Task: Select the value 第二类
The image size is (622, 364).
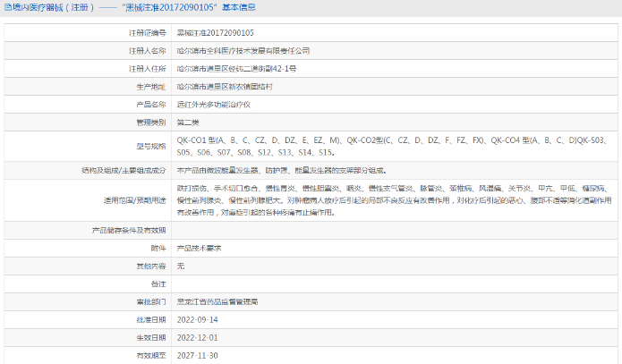Action: pos(188,123)
